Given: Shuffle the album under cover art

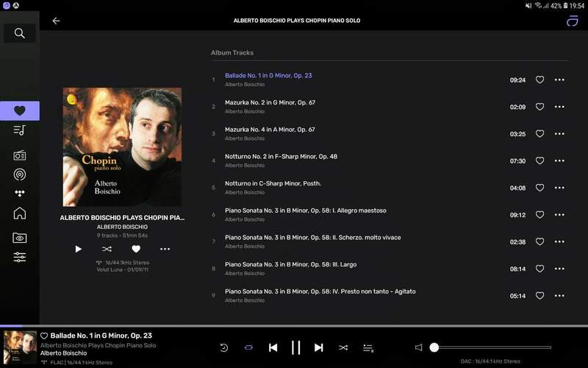Looking at the screenshot, I should [107, 249].
